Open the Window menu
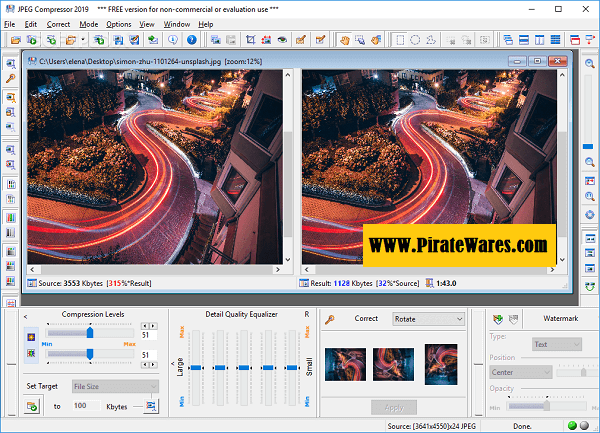The width and height of the screenshot is (600, 433). (177, 24)
